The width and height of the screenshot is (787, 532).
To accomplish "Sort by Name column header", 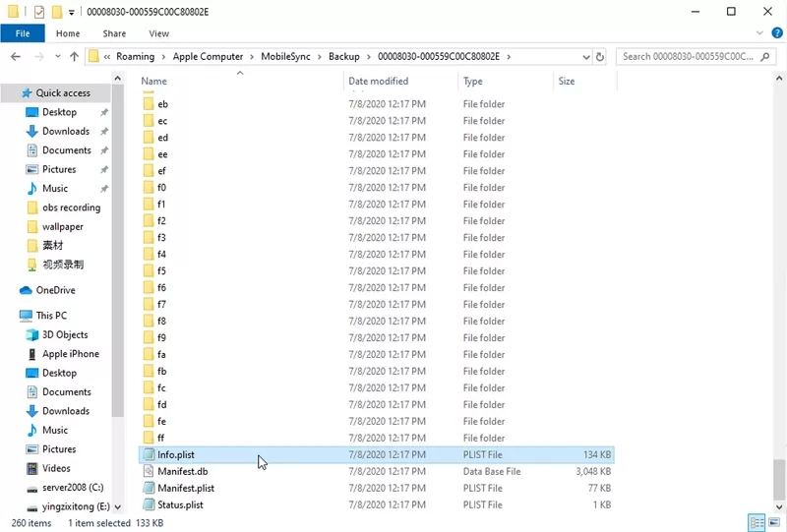I will [x=240, y=82].
